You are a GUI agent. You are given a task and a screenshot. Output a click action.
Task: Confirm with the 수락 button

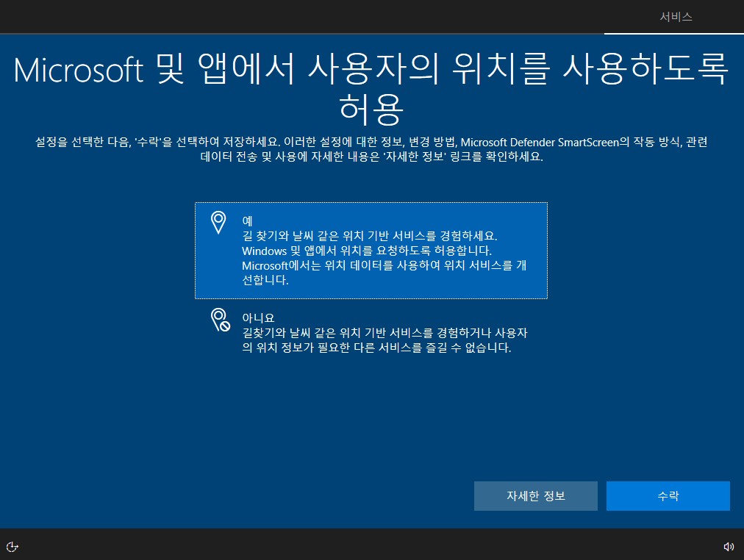[668, 496]
